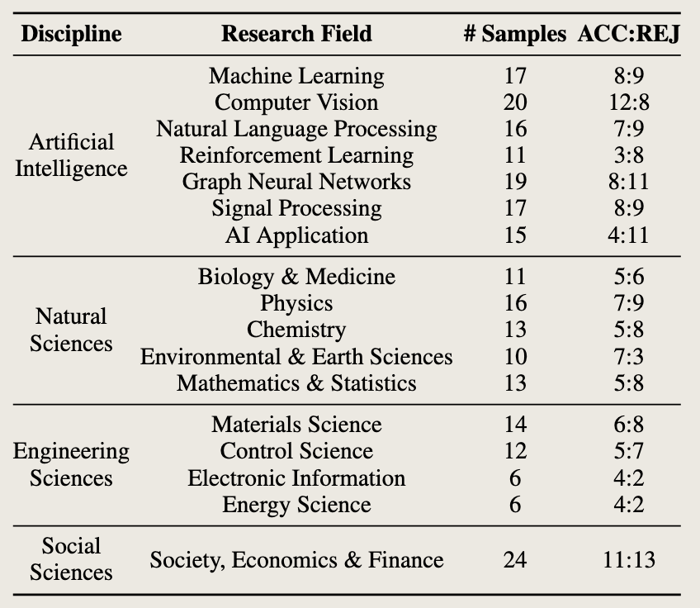This screenshot has width=700, height=608.
Task: Click the Engineering Sciences discipline cell
Action: [71, 464]
